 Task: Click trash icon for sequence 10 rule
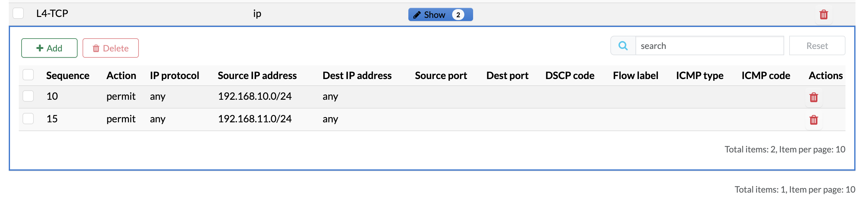pos(813,97)
